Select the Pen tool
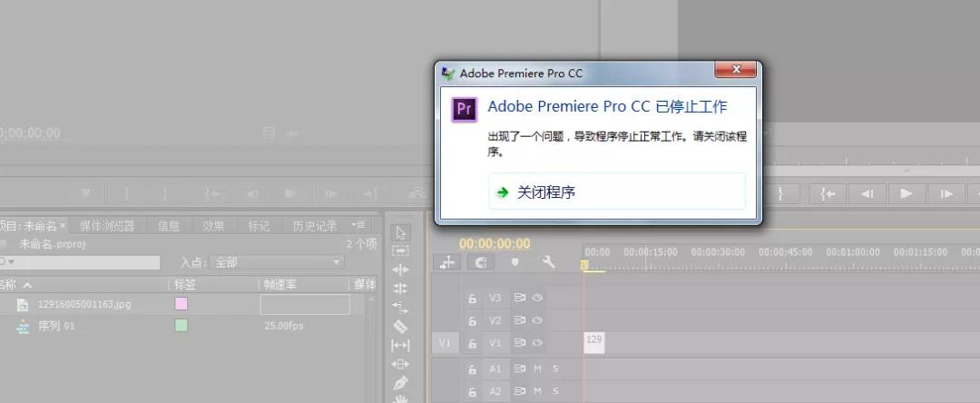Screen dimensions: 980x403 pyautogui.click(x=401, y=382)
